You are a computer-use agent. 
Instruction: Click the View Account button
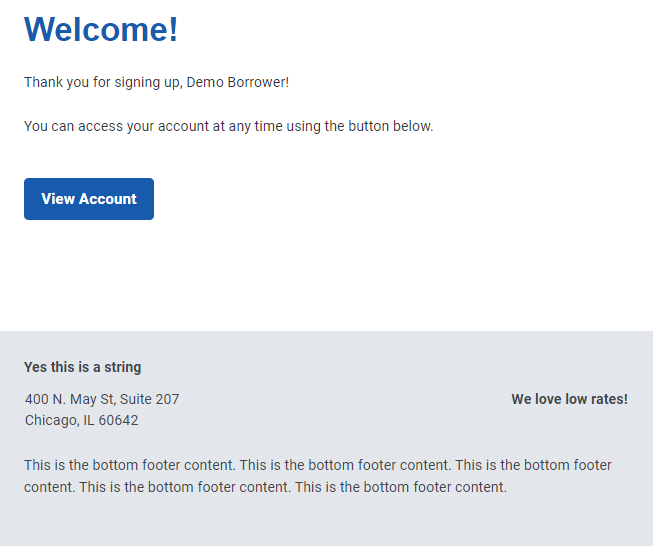coord(89,199)
